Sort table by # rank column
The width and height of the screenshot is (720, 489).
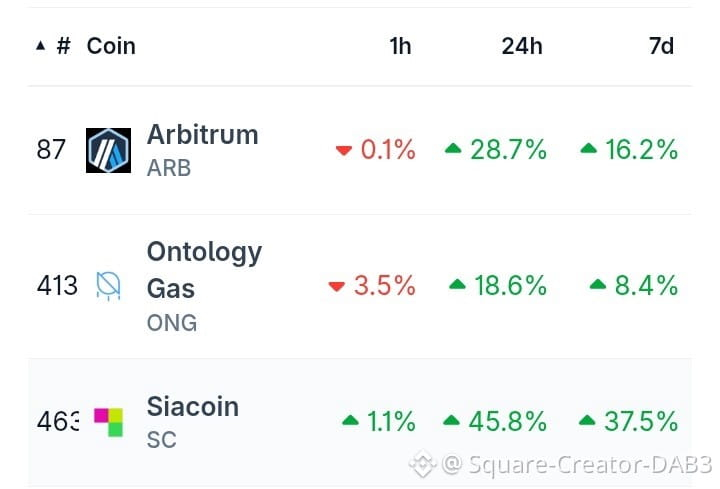[x=64, y=46]
